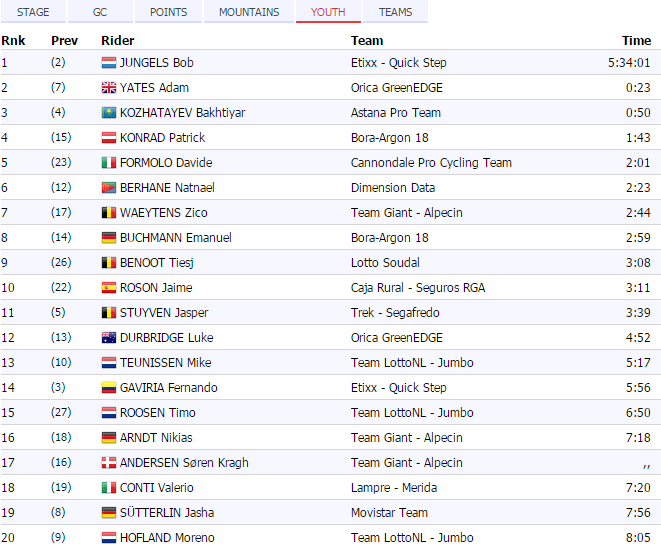
Task: Click the Eritrean flag beside BERHANE Natnael
Action: pyautogui.click(x=109, y=188)
